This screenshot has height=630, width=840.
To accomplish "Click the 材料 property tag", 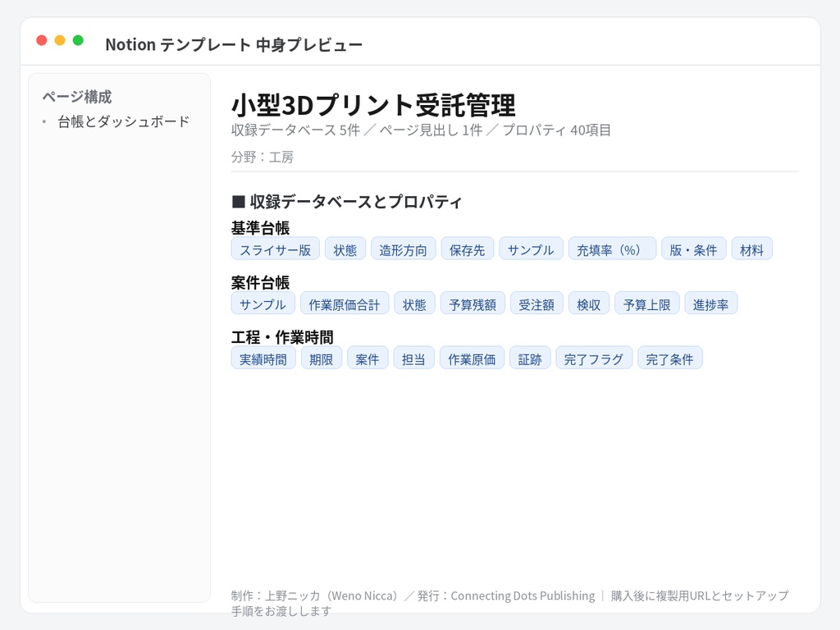I will [x=752, y=249].
